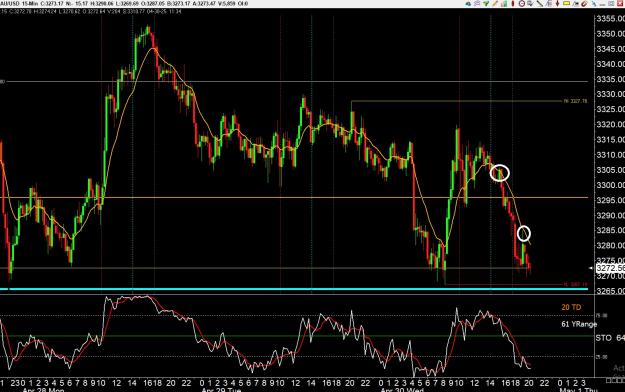
Task: Click the chart title AU/USD 15-Min text
Action: (x=19, y=4)
